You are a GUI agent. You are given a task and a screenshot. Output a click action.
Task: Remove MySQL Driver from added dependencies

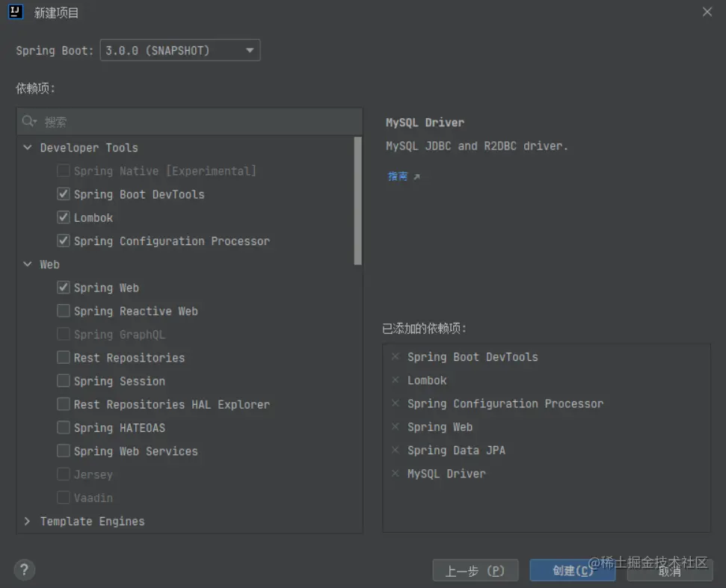395,473
